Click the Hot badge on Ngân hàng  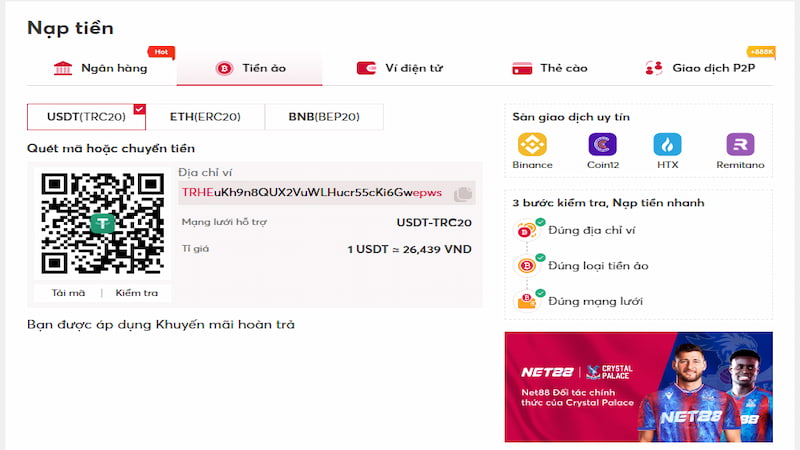161,52
